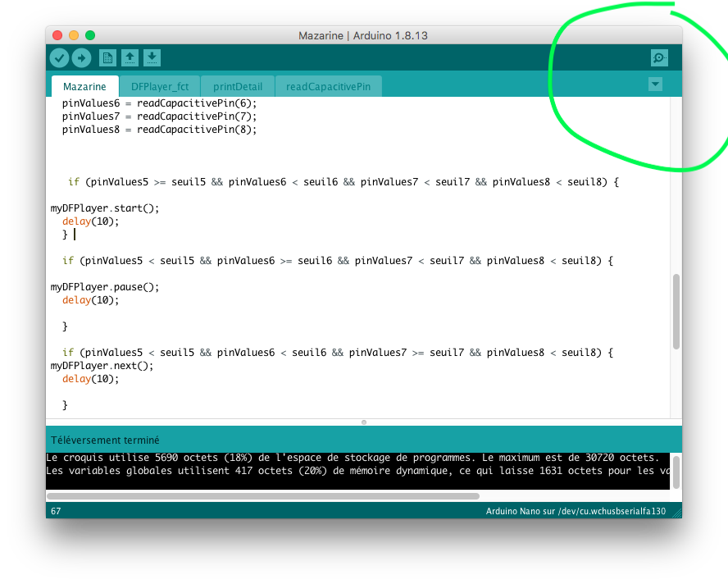The height and width of the screenshot is (584, 728).
Task: Upload the sketch with the arrow icon
Action: coord(81,57)
